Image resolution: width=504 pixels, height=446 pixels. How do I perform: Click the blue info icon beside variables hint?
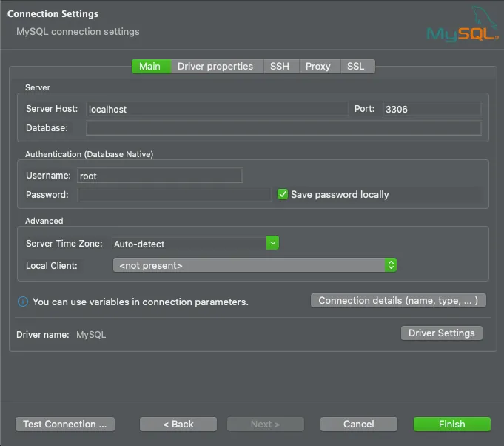[23, 302]
